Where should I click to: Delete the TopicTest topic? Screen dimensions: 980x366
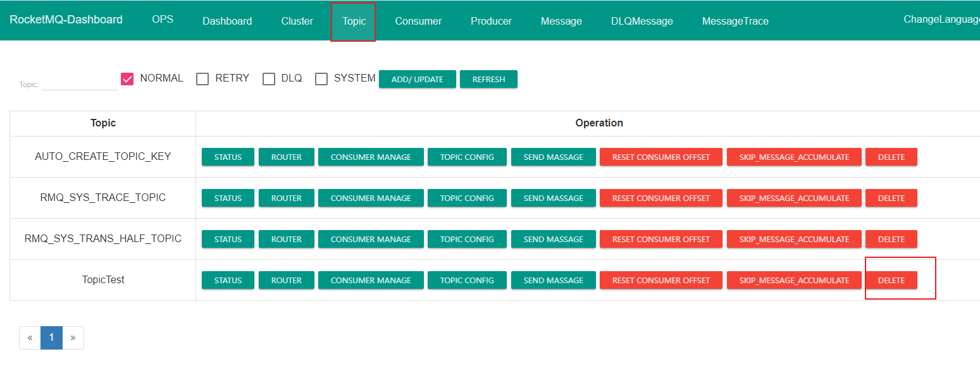[x=891, y=280]
